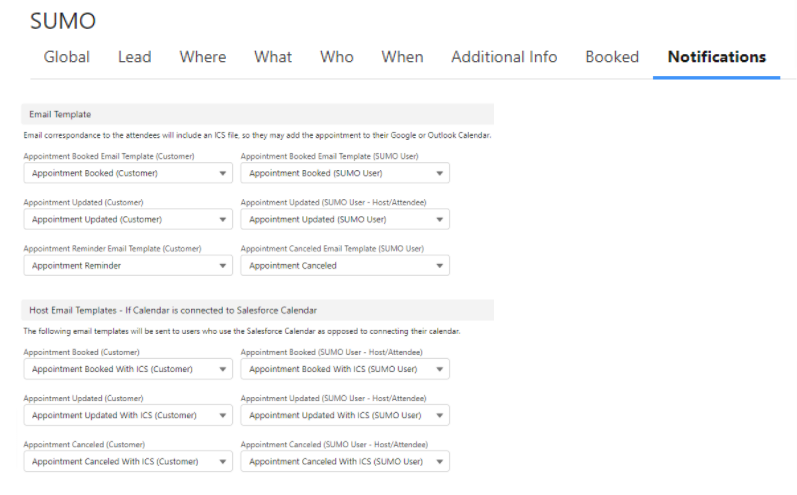Open the Who tab
The width and height of the screenshot is (797, 495).
coord(336,57)
